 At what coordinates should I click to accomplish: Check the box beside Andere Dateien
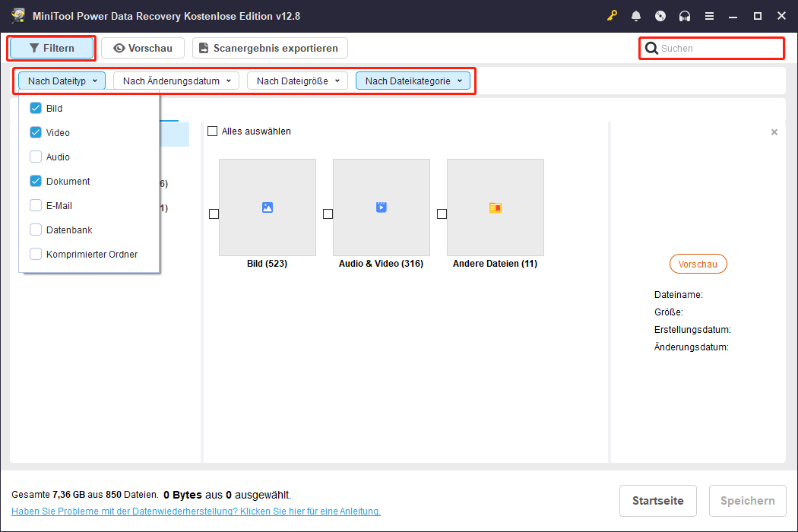coord(442,214)
